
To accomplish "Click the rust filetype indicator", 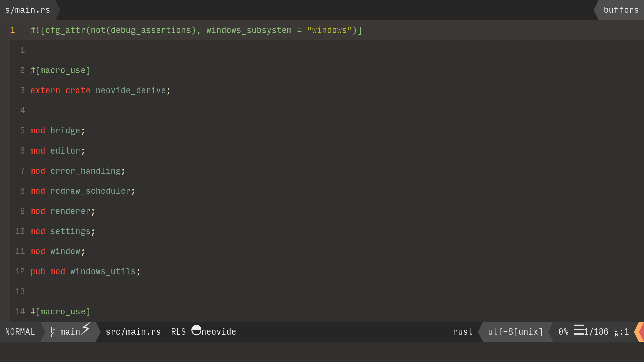I will click(463, 332).
